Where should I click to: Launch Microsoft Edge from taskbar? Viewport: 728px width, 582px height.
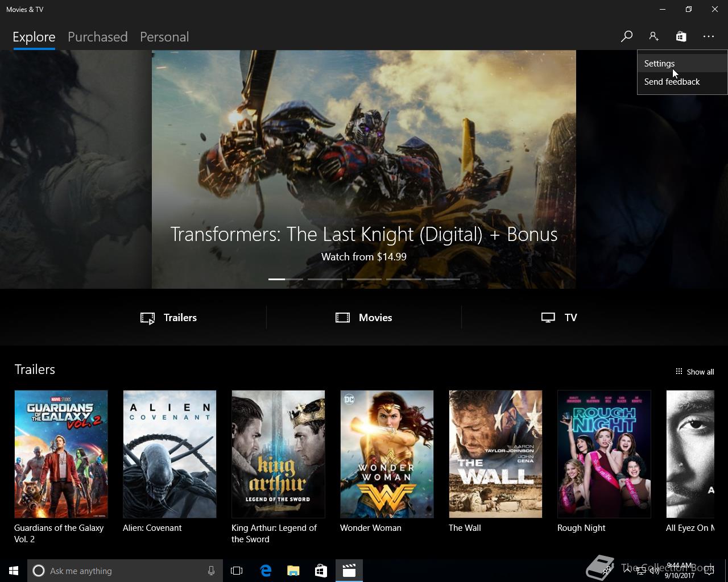tap(265, 571)
